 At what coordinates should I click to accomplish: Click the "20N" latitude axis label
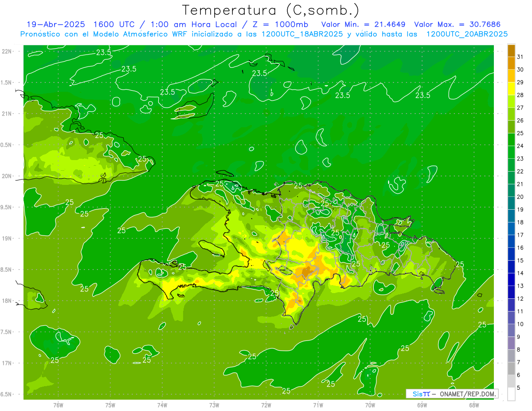(x=7, y=176)
